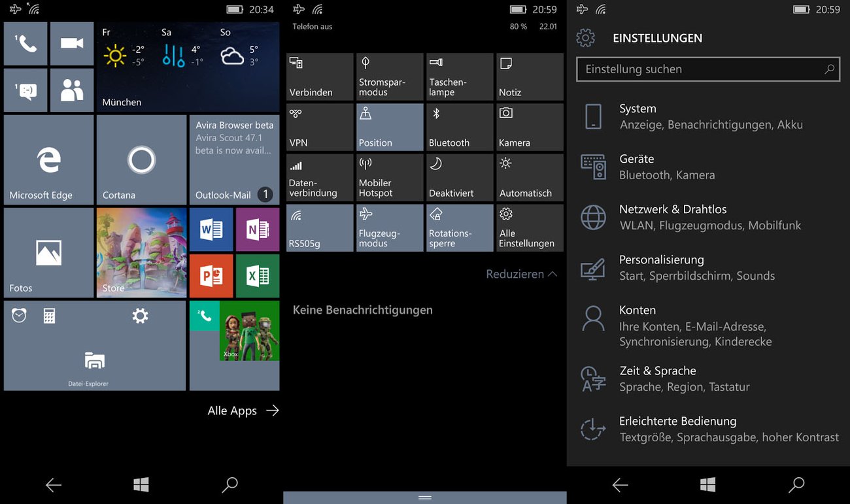Open the Kamera quick action
The width and height of the screenshot is (850, 504).
coord(530,127)
